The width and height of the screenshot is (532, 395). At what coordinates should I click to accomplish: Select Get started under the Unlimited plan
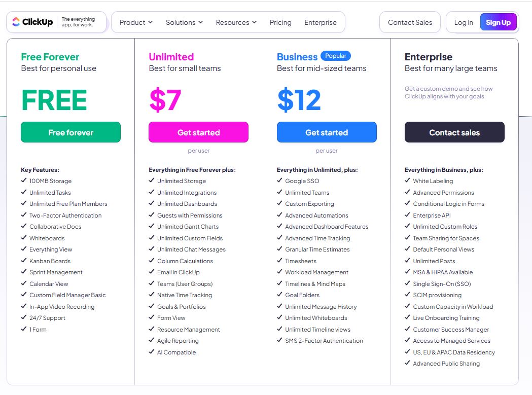point(198,132)
